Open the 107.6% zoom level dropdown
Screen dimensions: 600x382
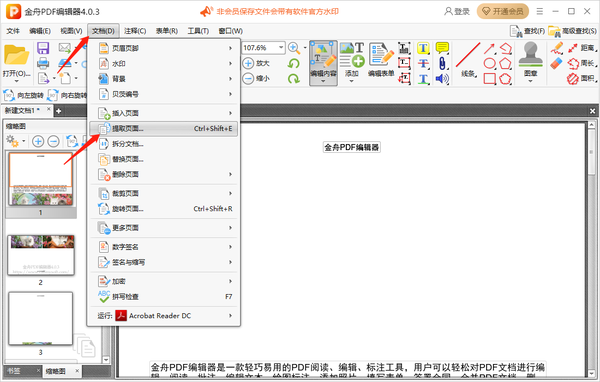pos(281,47)
